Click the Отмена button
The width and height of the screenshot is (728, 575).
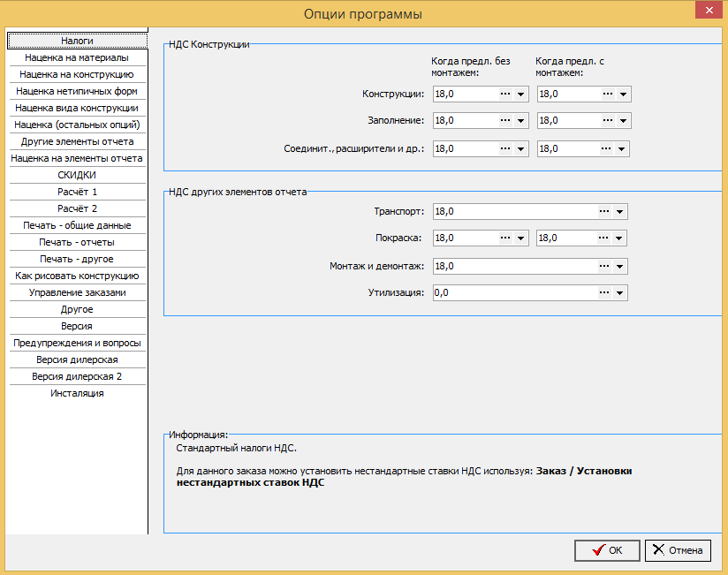tap(678, 550)
